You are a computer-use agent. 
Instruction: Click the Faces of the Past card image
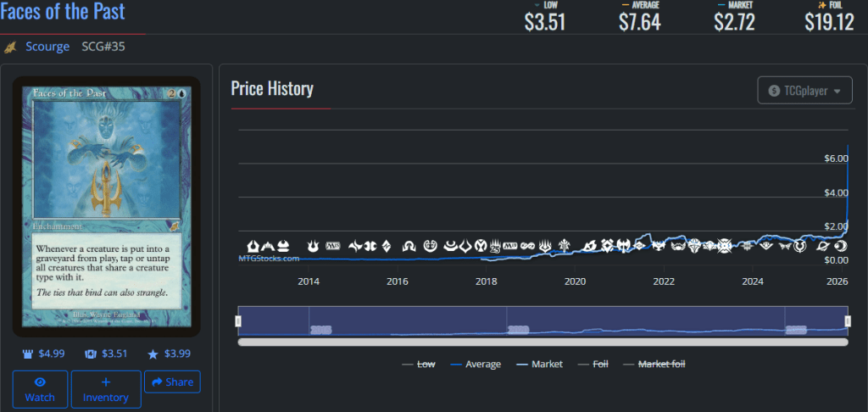pyautogui.click(x=106, y=207)
